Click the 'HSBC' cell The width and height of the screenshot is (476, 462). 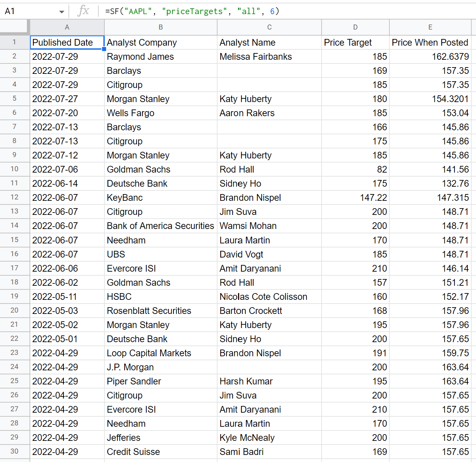click(161, 297)
